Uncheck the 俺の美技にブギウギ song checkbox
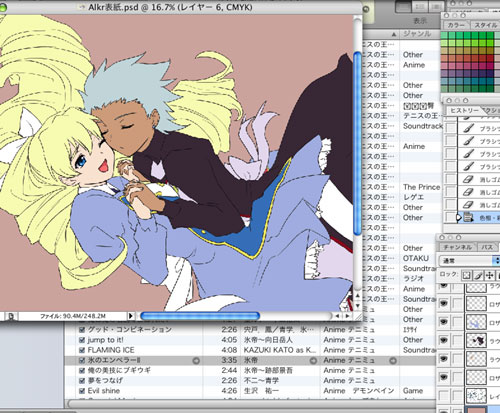The image size is (500, 413). click(x=82, y=370)
